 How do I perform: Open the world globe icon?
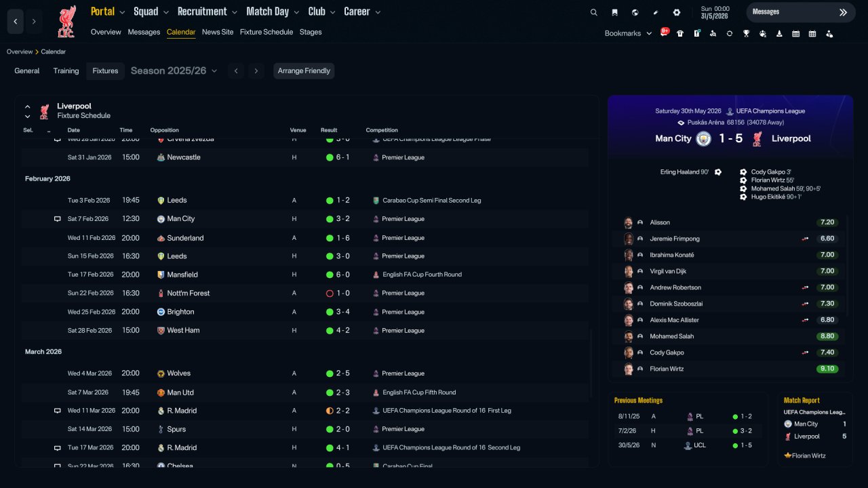[x=635, y=12]
